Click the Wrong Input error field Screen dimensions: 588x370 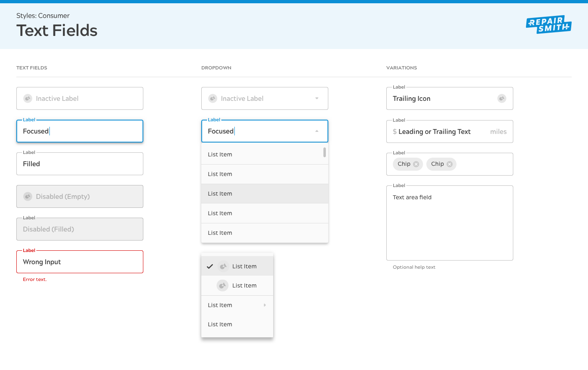80,262
